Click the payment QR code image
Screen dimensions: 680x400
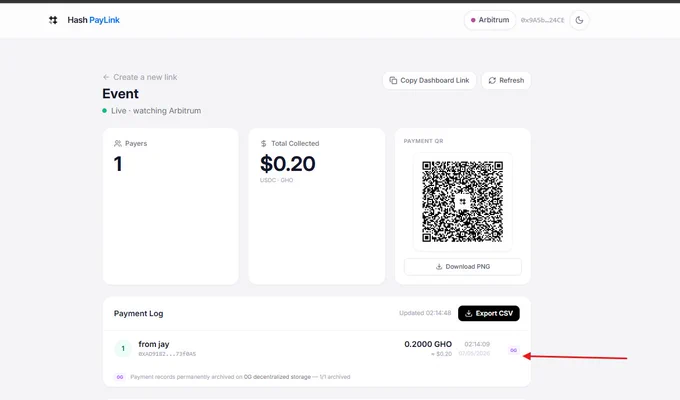(x=463, y=202)
